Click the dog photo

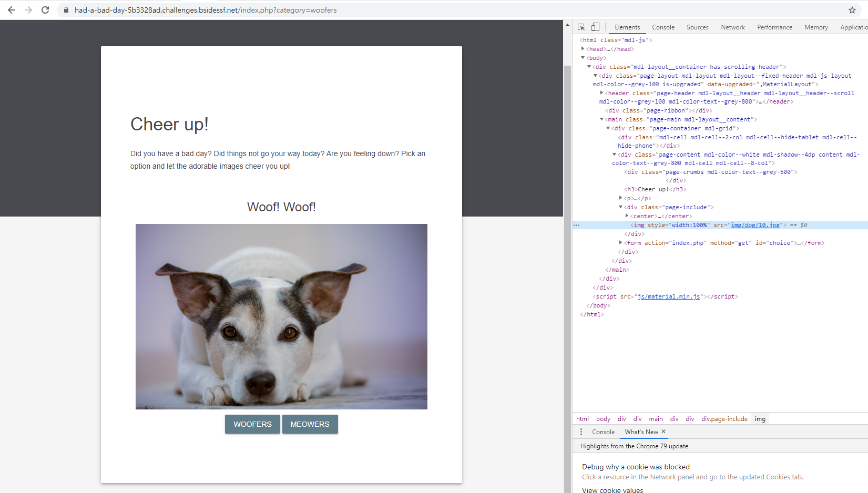281,316
